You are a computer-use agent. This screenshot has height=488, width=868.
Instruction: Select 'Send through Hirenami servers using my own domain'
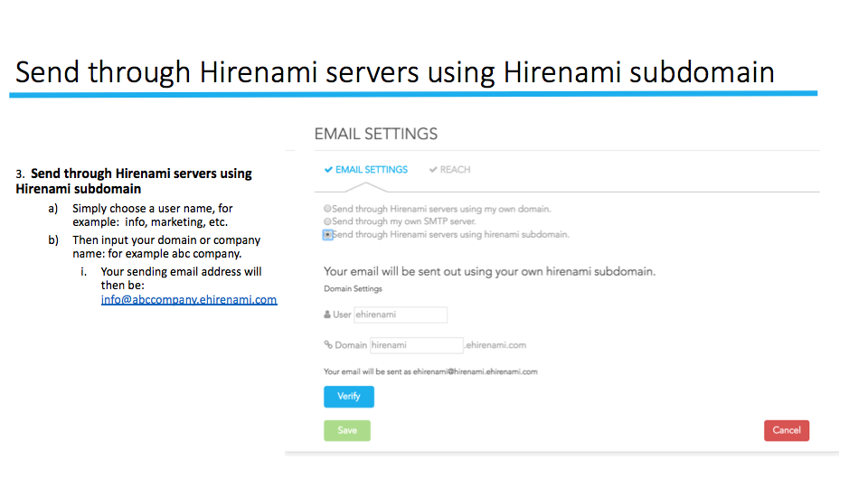click(x=327, y=209)
